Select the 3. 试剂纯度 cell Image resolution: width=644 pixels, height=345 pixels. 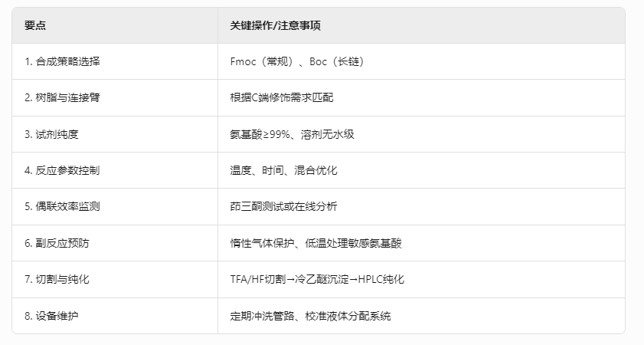(115, 134)
